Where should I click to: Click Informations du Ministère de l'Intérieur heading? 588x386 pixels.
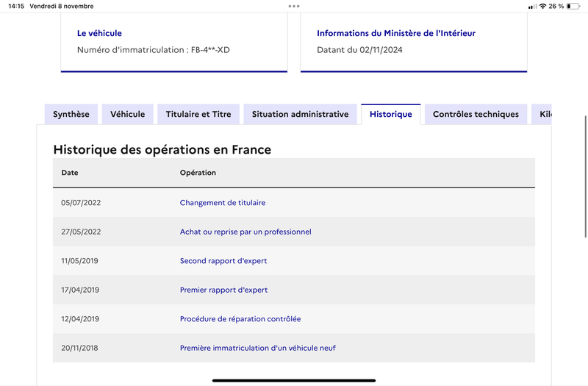tap(396, 33)
